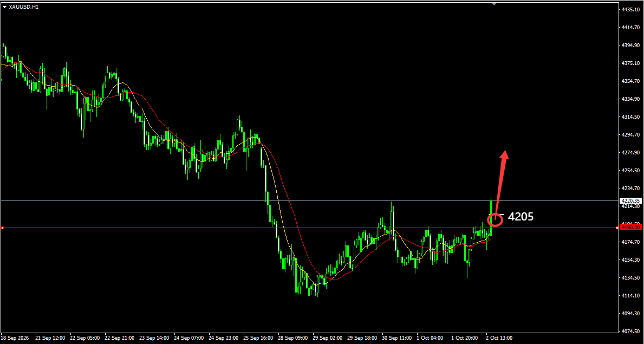The height and width of the screenshot is (344, 644).
Task: Click the 24 Sep 07:00 time label
Action: (188, 338)
